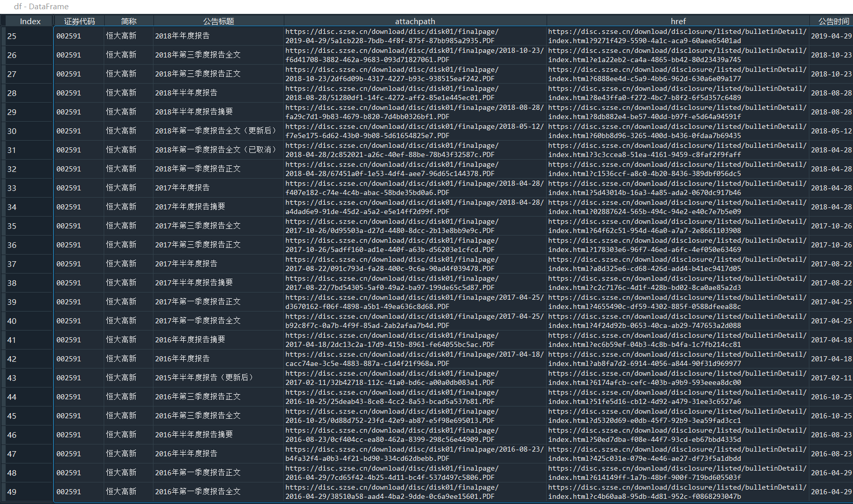Click the 证券代码 column header
The width and height of the screenshot is (853, 504).
pyautogui.click(x=79, y=21)
